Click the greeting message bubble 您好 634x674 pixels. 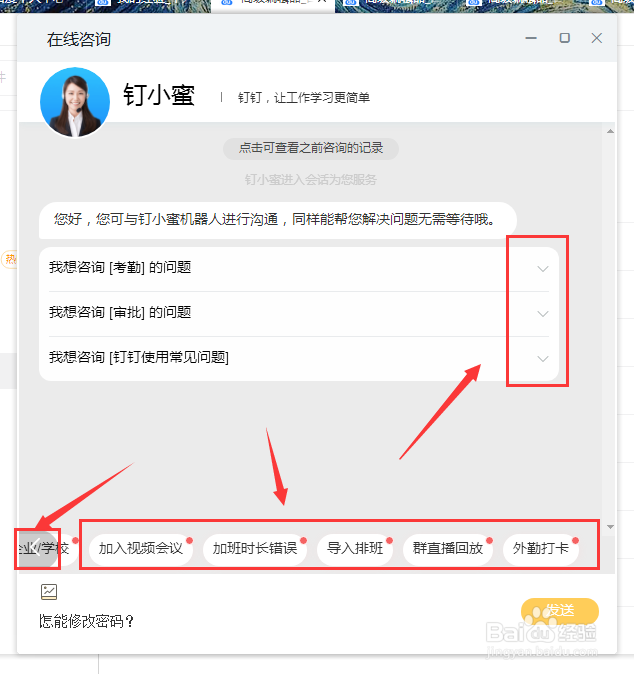click(278, 220)
